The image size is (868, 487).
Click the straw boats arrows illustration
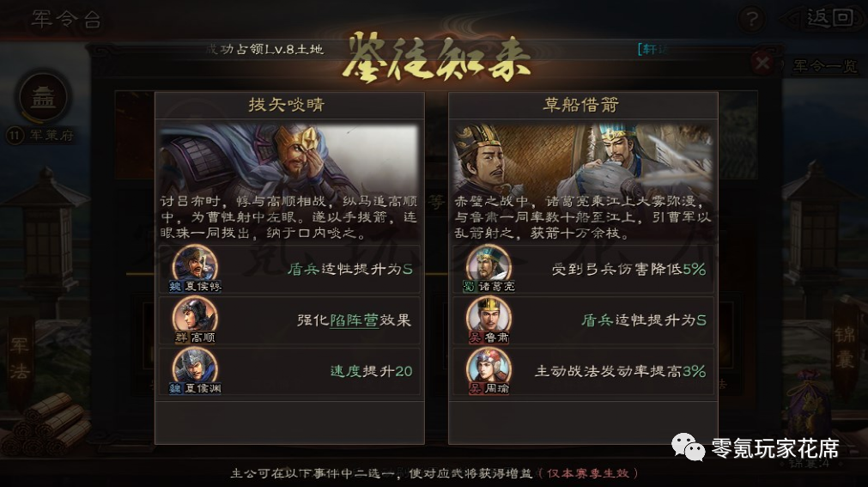(583, 157)
